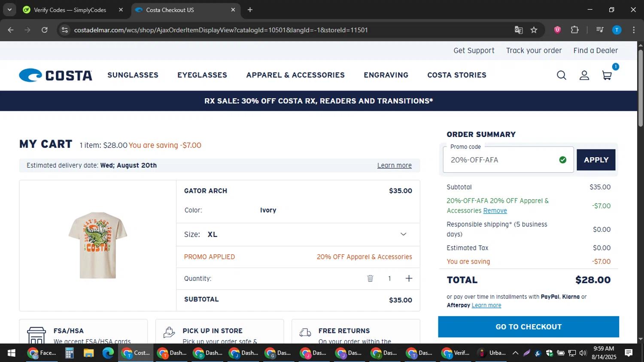Screen dimensions: 644x362
Task: Click the APPLY promo button
Action: 596,160
